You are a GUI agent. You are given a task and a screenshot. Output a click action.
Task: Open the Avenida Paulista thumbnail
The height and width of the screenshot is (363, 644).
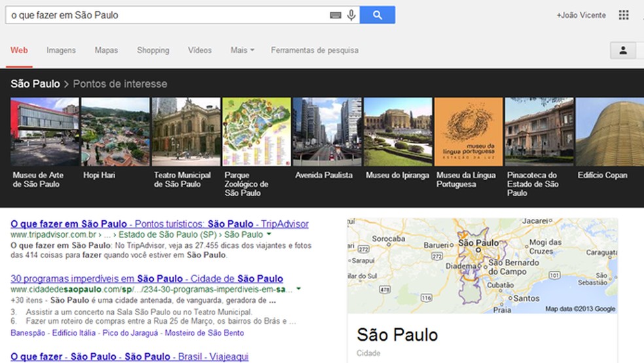coord(327,132)
